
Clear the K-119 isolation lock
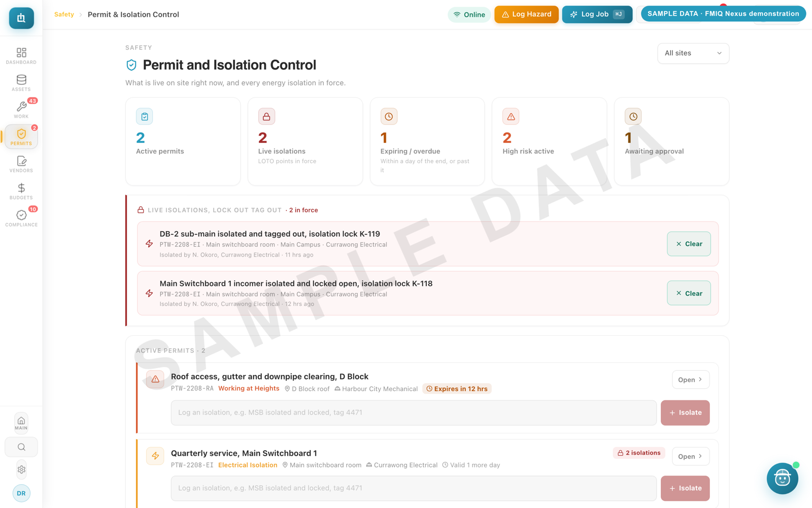click(x=689, y=244)
